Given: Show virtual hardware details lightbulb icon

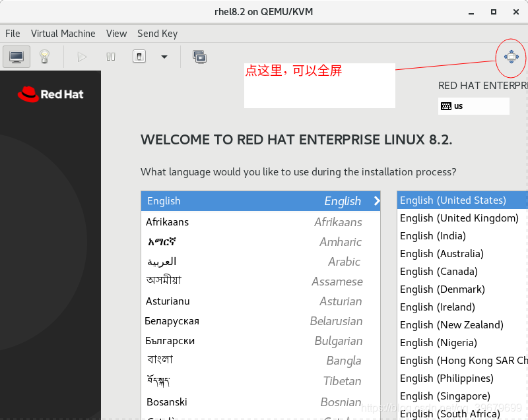Looking at the screenshot, I should point(44,57).
